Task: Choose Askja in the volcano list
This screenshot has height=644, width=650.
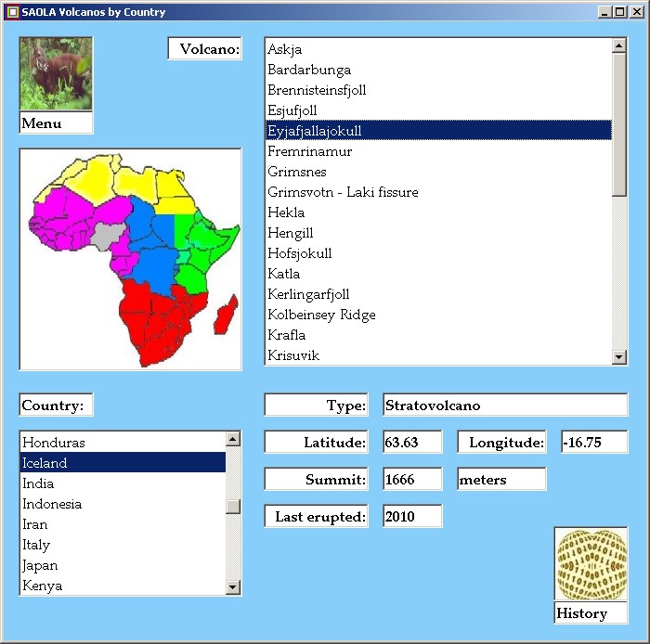Action: [x=285, y=49]
